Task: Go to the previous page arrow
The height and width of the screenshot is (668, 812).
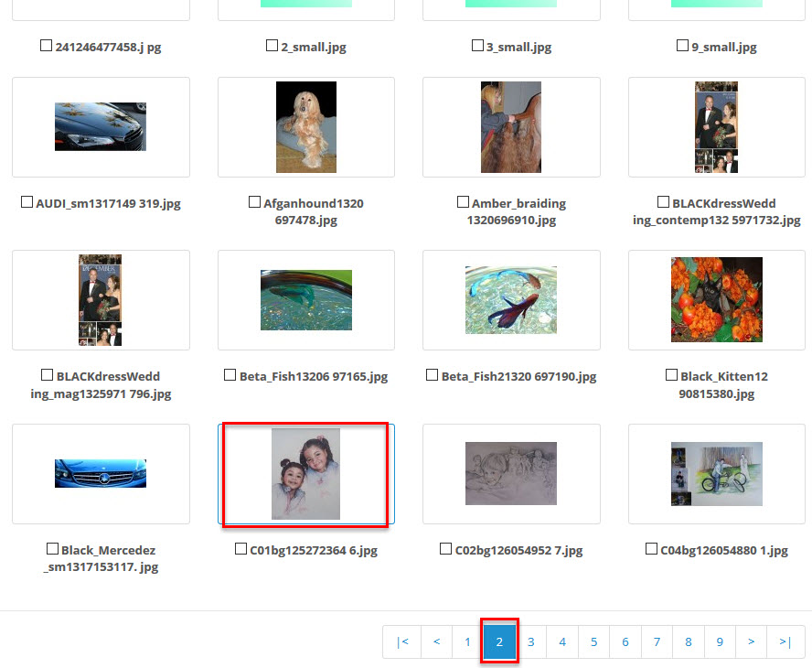Action: click(436, 642)
